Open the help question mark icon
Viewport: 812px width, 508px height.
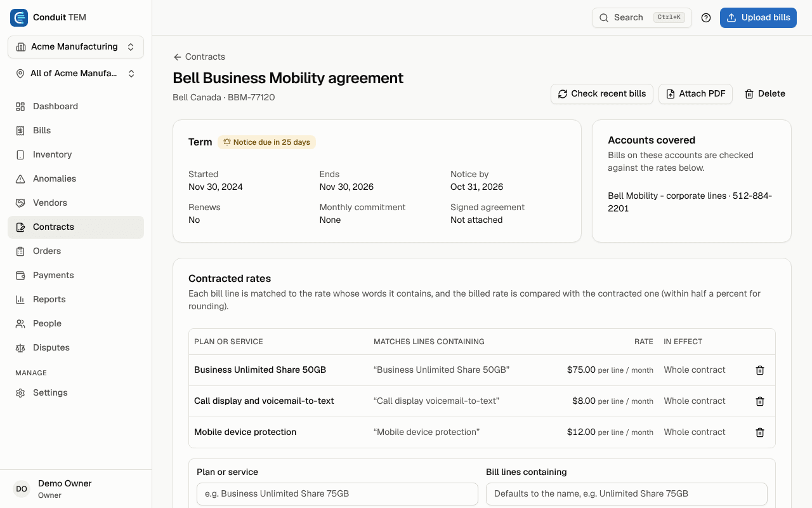coord(706,18)
